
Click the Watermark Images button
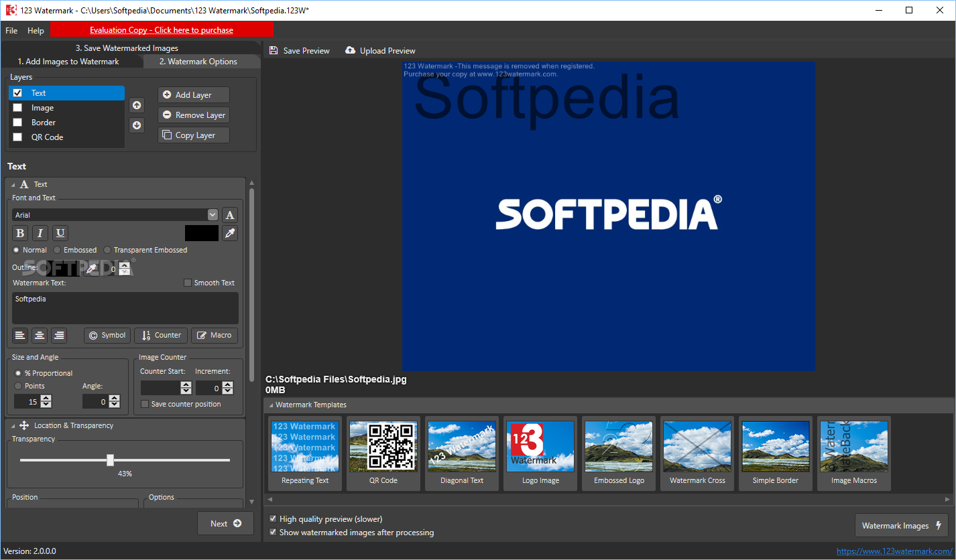point(902,526)
